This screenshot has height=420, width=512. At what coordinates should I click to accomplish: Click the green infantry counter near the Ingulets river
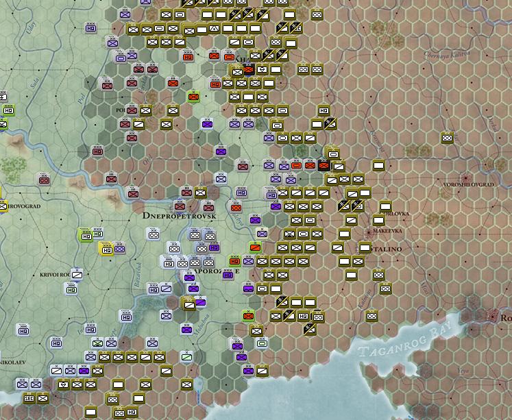97,343
